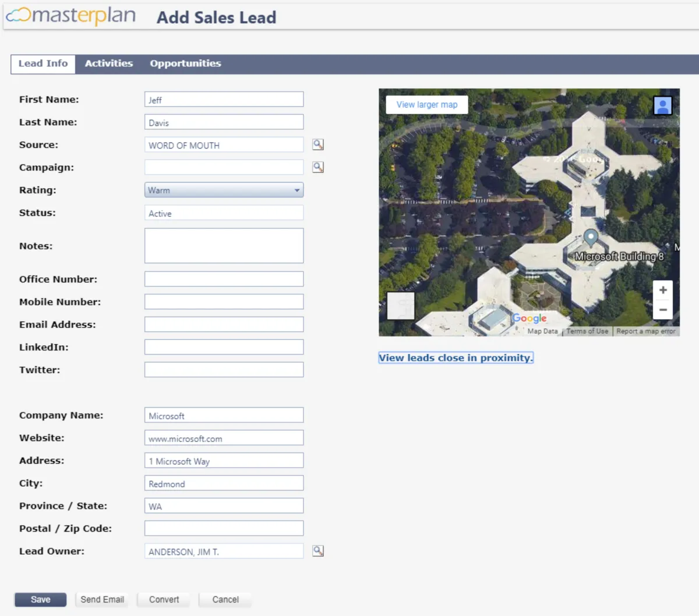Click the Street View pegman icon on map
This screenshot has width=699, height=616.
point(663,106)
